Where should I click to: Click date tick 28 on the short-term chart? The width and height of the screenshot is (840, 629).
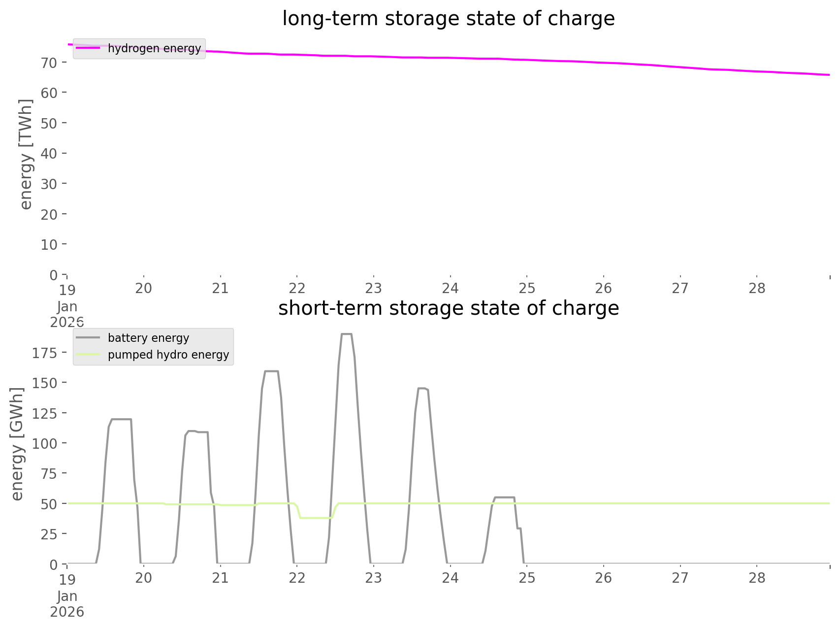pos(757,578)
